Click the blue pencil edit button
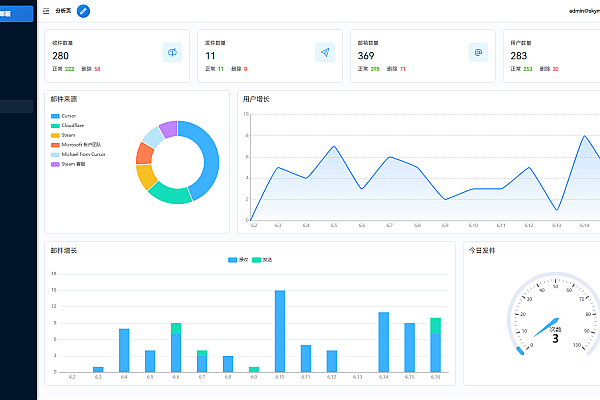 (x=83, y=11)
